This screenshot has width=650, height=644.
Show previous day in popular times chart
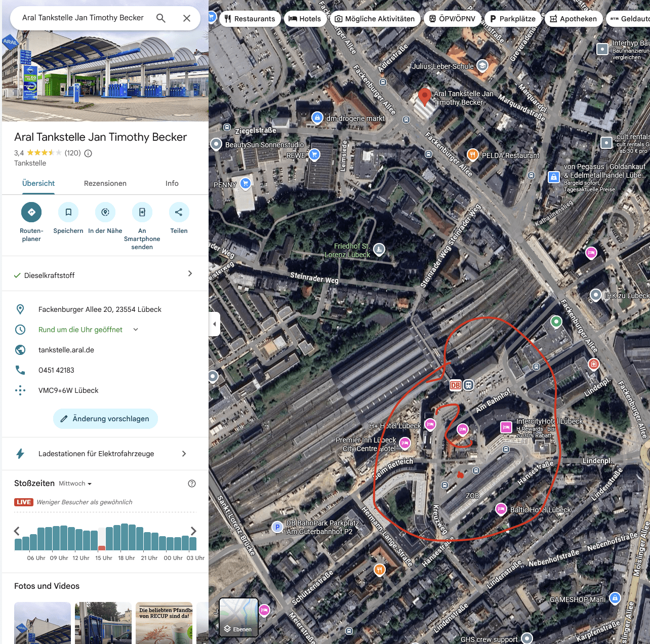(x=17, y=531)
